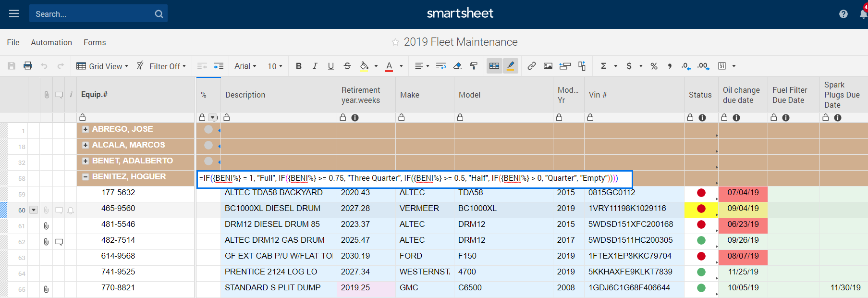Expand the BENET, ADALBERTO row
Image resolution: width=868 pixels, height=298 pixels.
click(86, 161)
